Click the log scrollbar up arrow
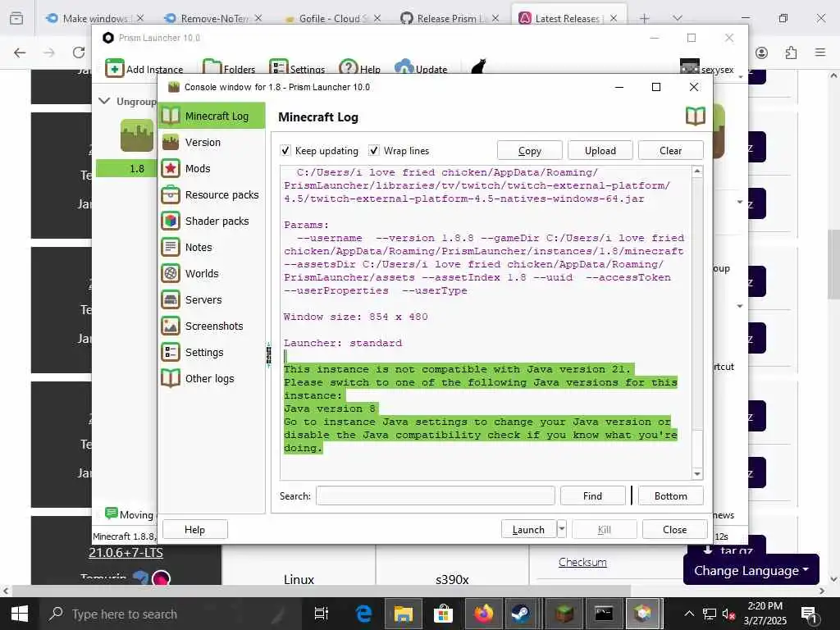Image resolution: width=840 pixels, height=630 pixels. 697,171
